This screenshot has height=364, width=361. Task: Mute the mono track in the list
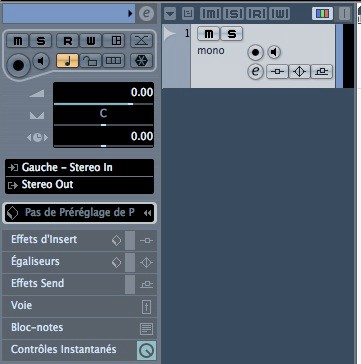click(x=208, y=34)
